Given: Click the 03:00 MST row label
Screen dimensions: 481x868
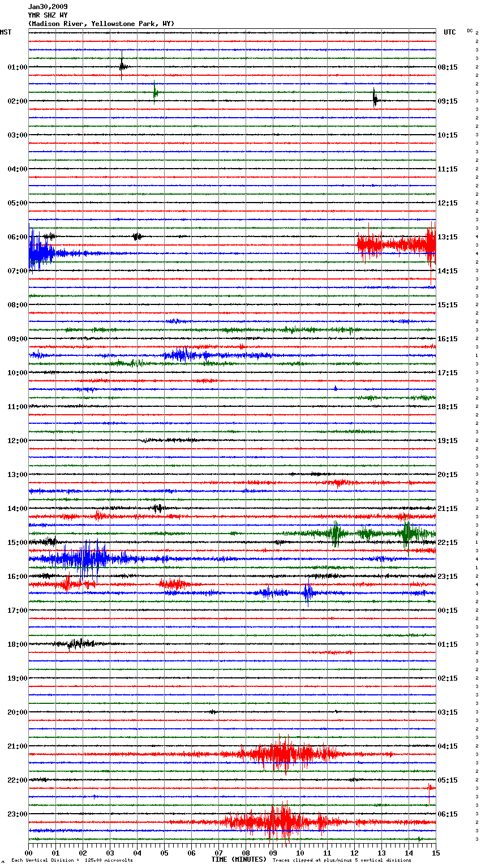Looking at the screenshot, I should point(18,135).
